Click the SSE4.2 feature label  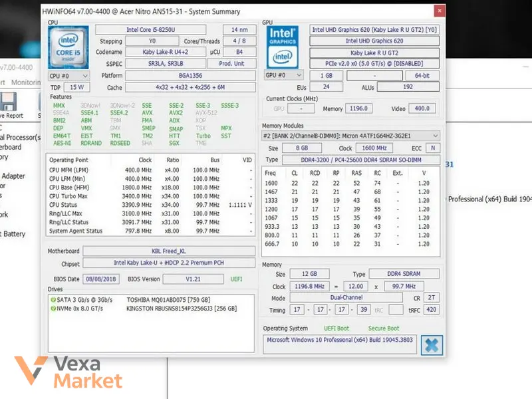coord(119,113)
